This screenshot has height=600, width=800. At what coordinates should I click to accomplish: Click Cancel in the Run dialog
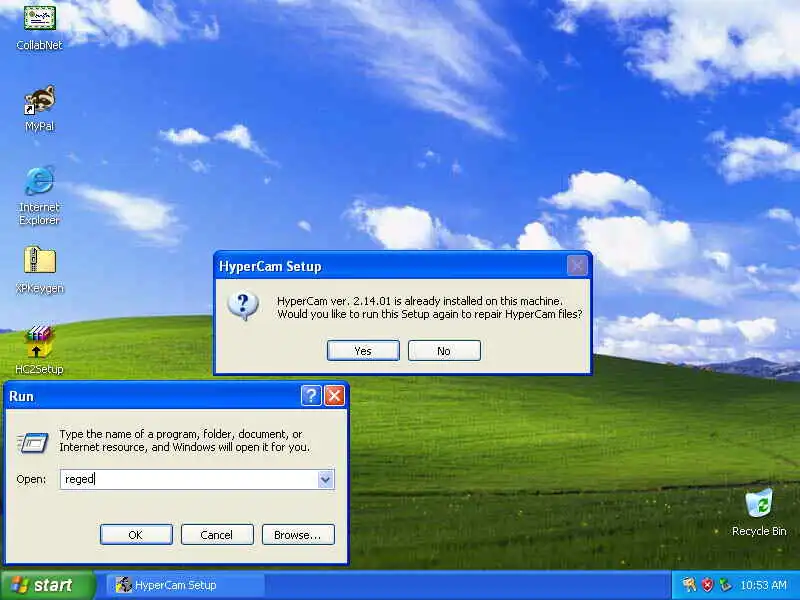pos(217,535)
